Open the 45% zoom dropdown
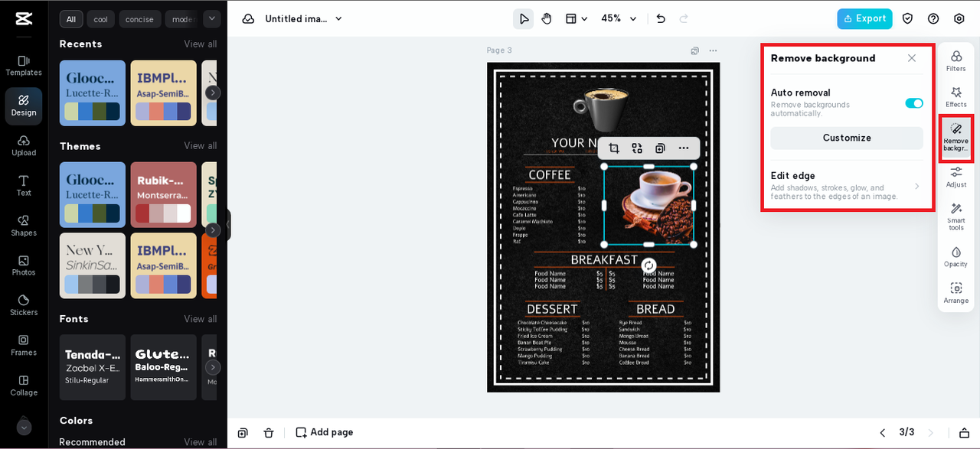The width and height of the screenshot is (980, 449). pos(619,18)
